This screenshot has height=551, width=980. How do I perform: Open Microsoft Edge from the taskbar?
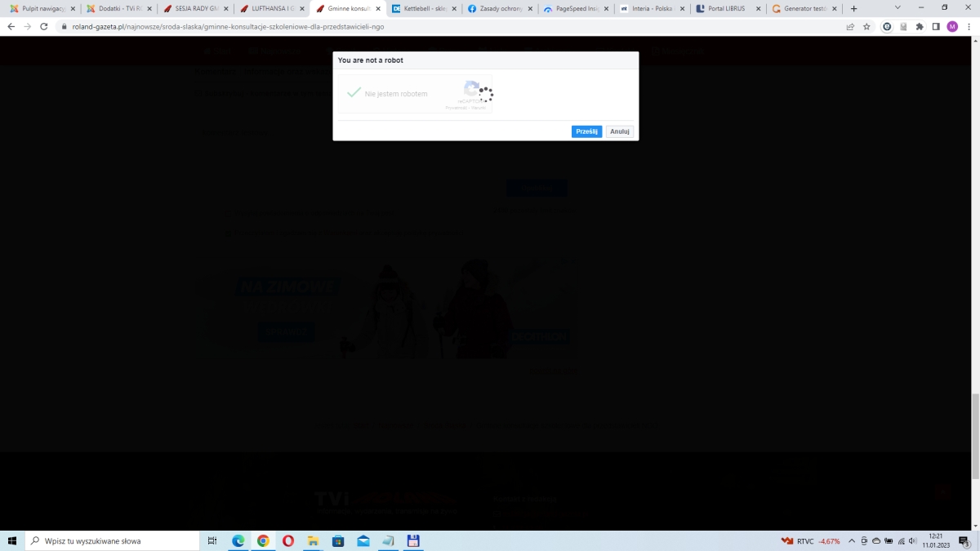pos(238,540)
